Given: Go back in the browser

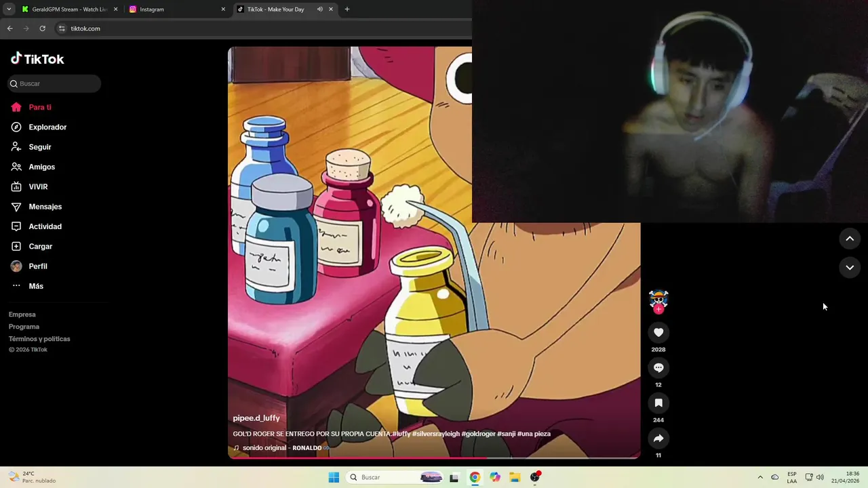Looking at the screenshot, I should click(x=9, y=28).
